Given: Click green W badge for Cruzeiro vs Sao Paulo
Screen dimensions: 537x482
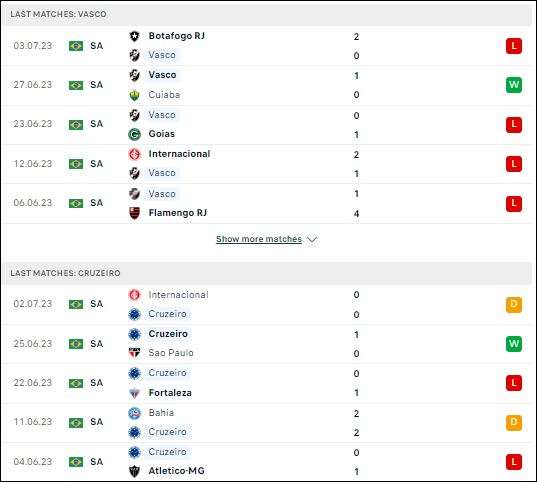Looking at the screenshot, I should (x=514, y=344).
